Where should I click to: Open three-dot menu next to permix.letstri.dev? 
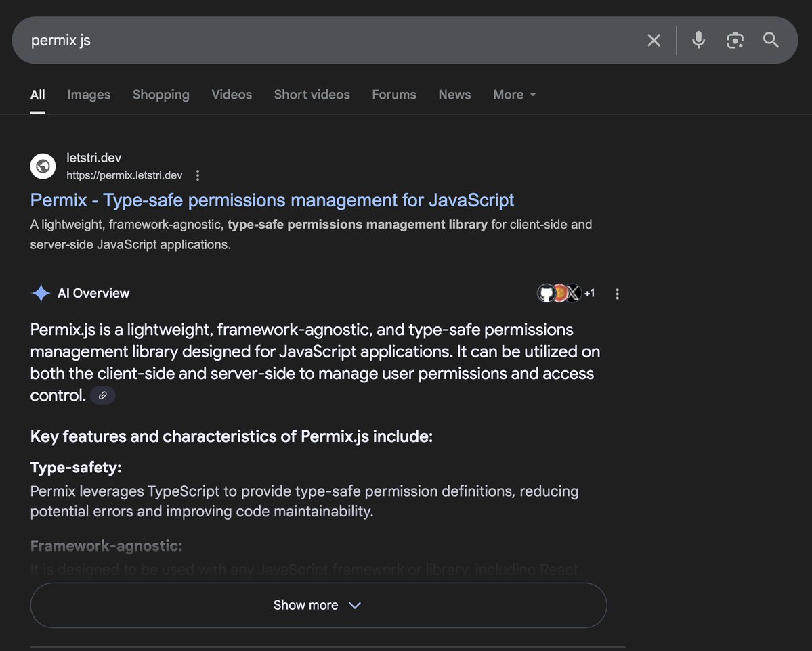pyautogui.click(x=197, y=175)
